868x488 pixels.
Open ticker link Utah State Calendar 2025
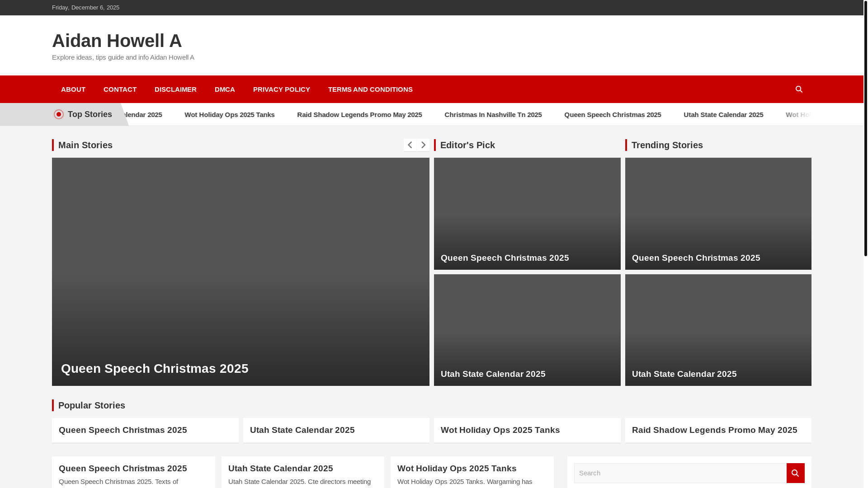point(723,115)
